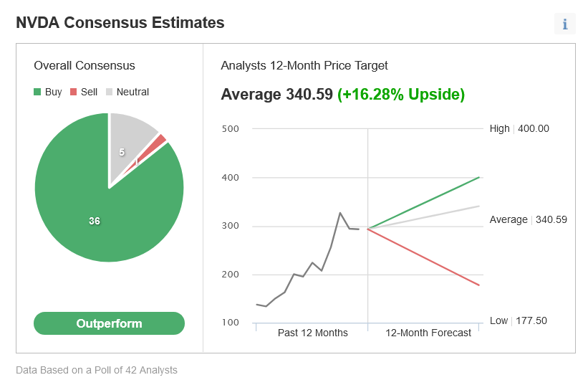Click the red Sell legend swatch
This screenshot has height=385, width=588.
tap(74, 92)
